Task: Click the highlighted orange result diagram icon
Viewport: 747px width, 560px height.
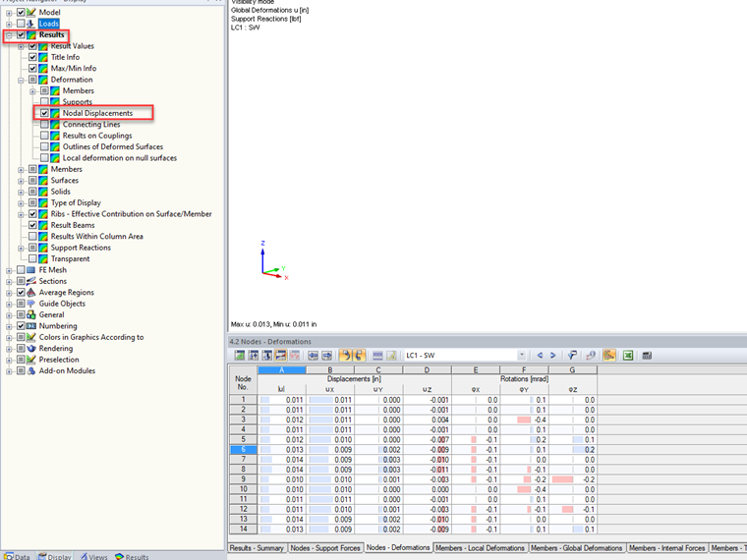Action: (608, 356)
